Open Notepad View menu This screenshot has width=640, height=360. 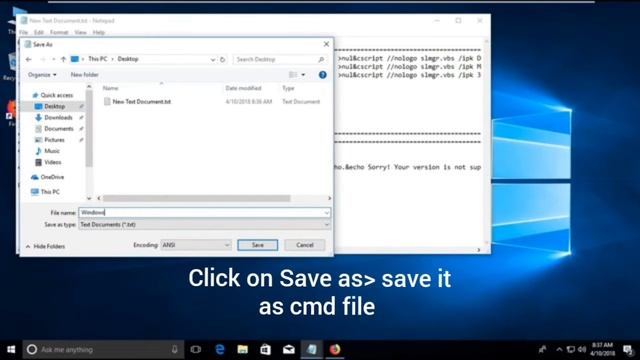(x=80, y=32)
